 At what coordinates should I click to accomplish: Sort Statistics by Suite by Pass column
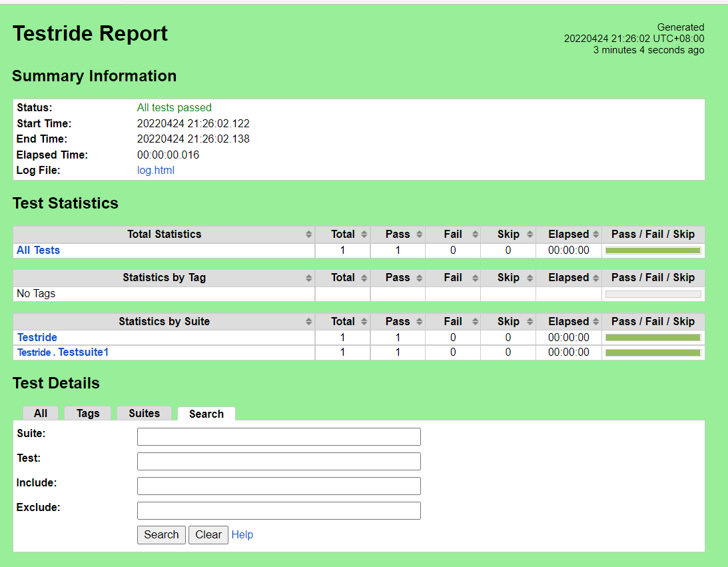[398, 322]
